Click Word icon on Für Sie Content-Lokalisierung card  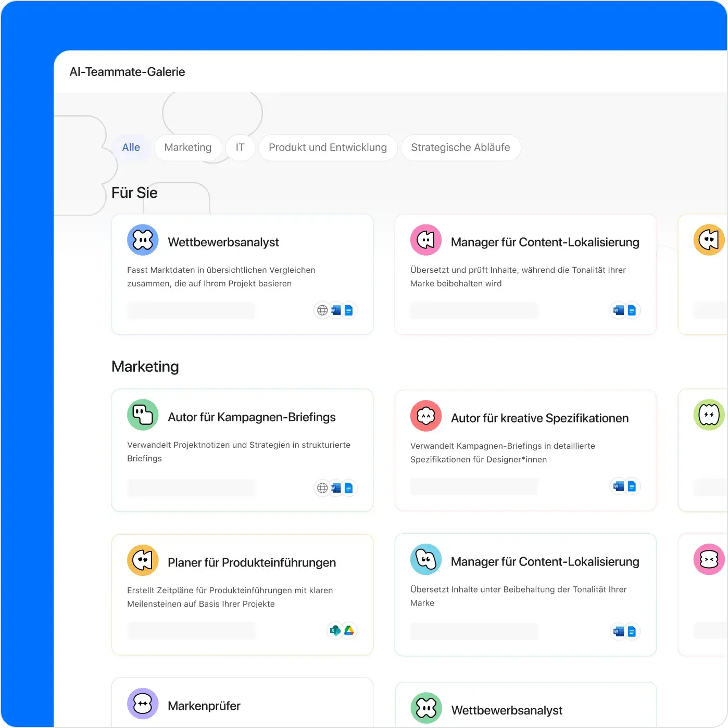click(619, 310)
